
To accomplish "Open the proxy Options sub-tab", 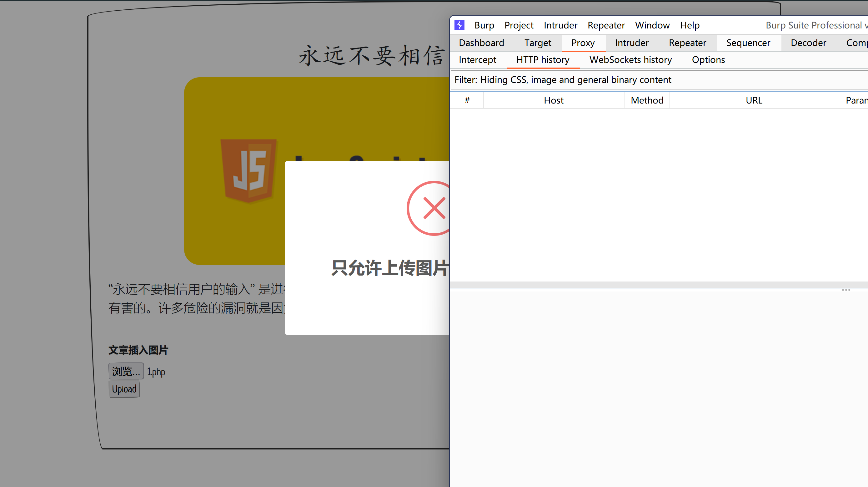I will tap(708, 60).
